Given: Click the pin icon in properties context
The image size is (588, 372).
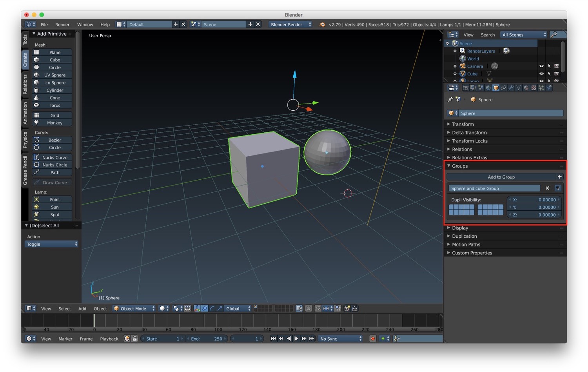Looking at the screenshot, I should pyautogui.click(x=450, y=100).
